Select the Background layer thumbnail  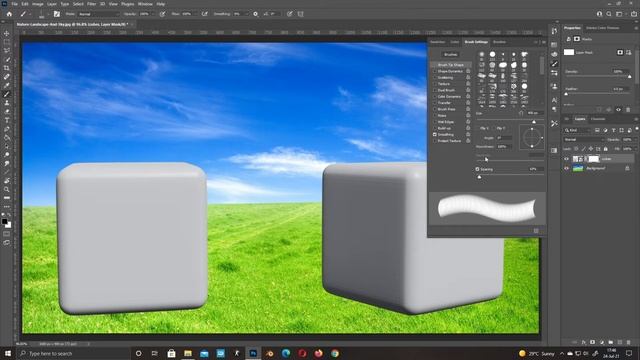[x=578, y=168]
